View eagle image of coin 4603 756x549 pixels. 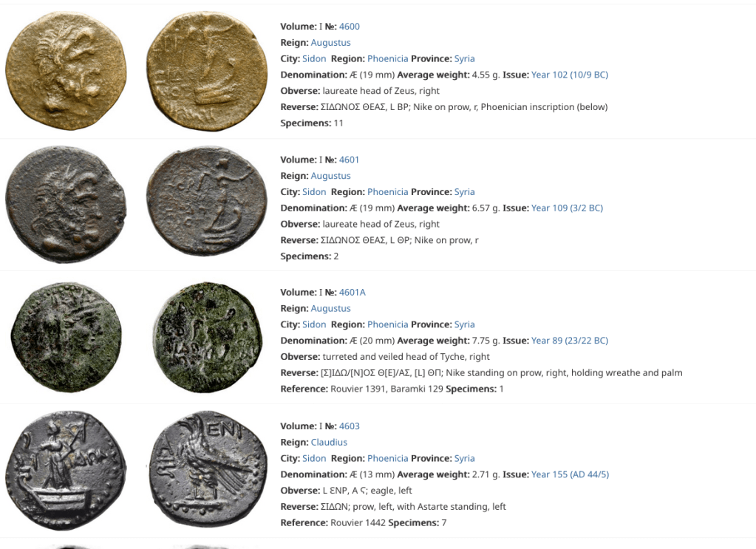pyautogui.click(x=208, y=469)
